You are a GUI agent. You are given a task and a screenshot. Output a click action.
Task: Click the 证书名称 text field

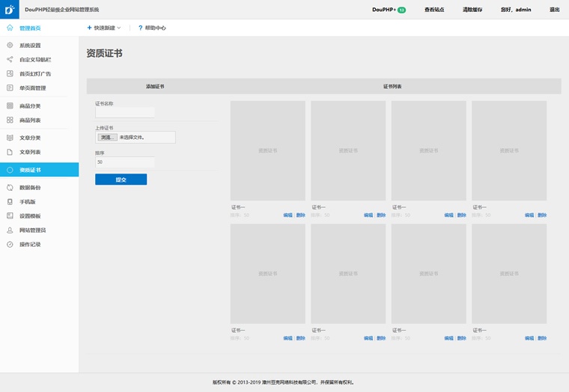(124, 112)
